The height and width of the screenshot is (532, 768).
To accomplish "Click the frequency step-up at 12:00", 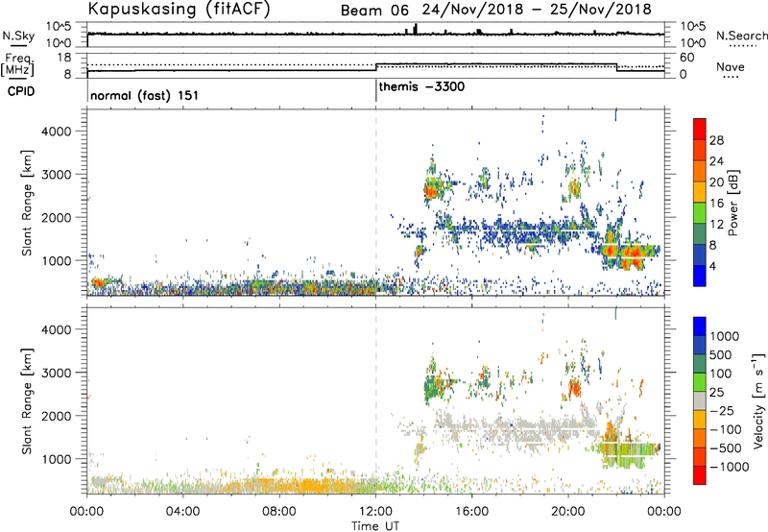I will click(x=375, y=67).
